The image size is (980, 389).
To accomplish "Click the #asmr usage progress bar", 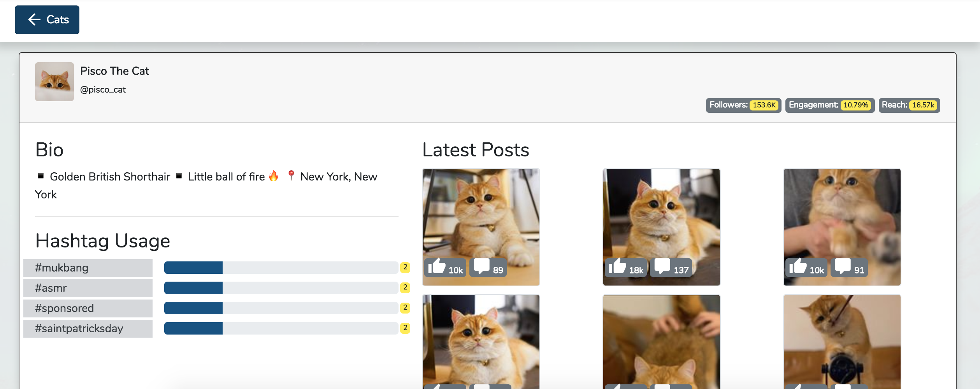I will click(x=281, y=288).
